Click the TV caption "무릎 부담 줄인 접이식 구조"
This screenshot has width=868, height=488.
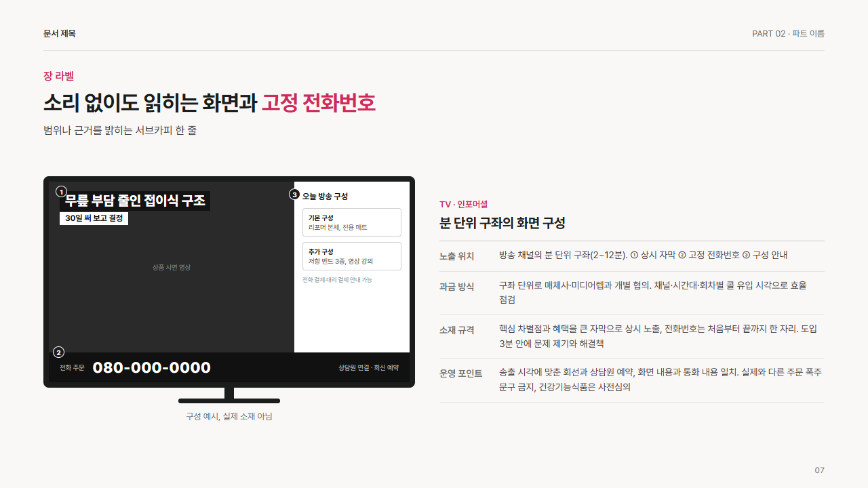point(135,201)
